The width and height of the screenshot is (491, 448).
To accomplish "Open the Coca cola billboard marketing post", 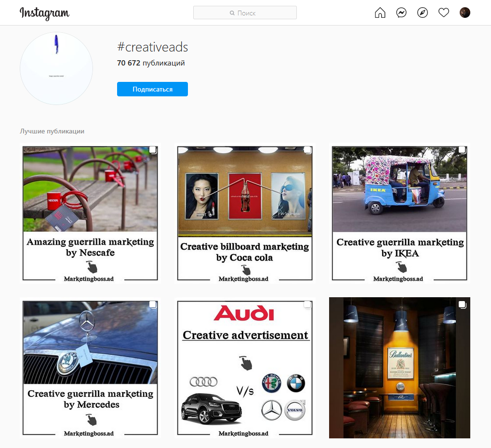I will click(245, 213).
